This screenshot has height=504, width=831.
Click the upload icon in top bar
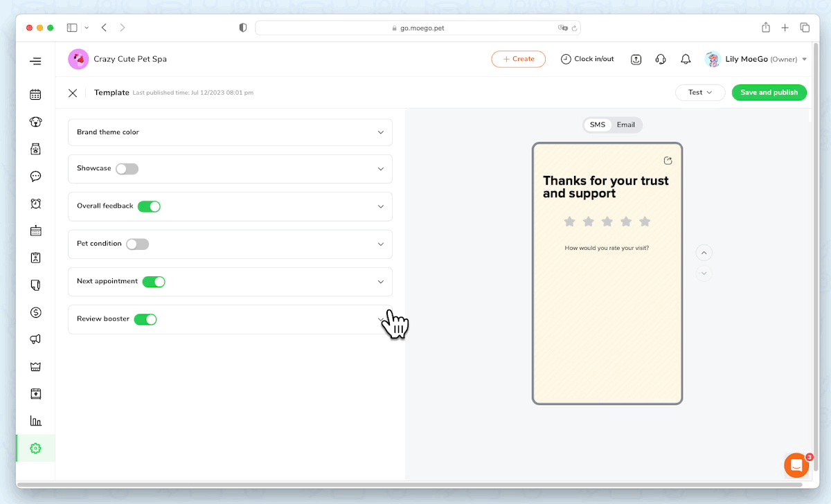[x=636, y=60]
